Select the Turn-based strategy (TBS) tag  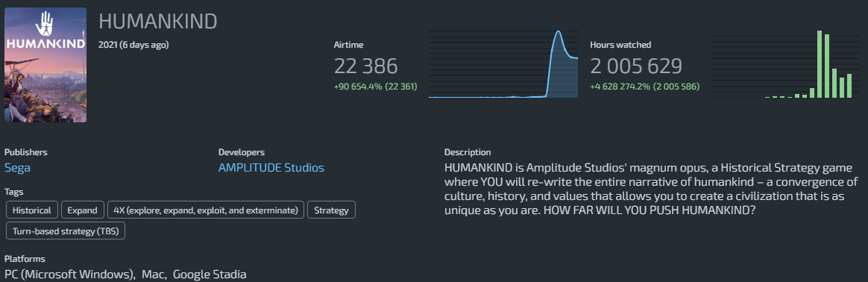coord(66,231)
